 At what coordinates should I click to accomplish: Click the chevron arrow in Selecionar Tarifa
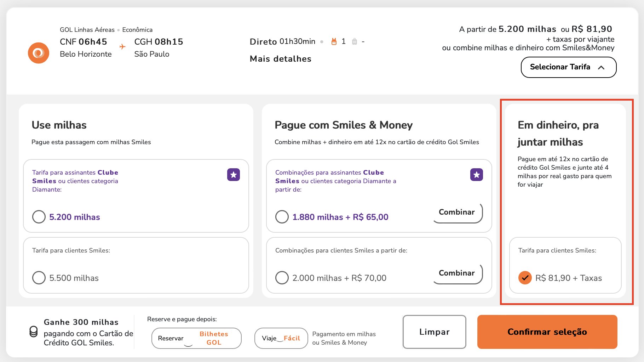(601, 67)
